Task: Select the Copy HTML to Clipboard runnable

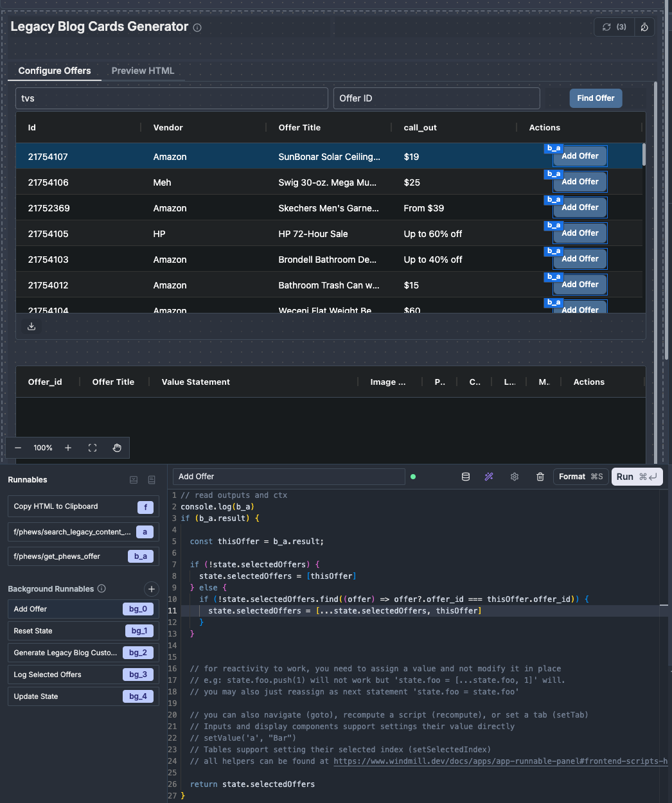Action: point(84,507)
